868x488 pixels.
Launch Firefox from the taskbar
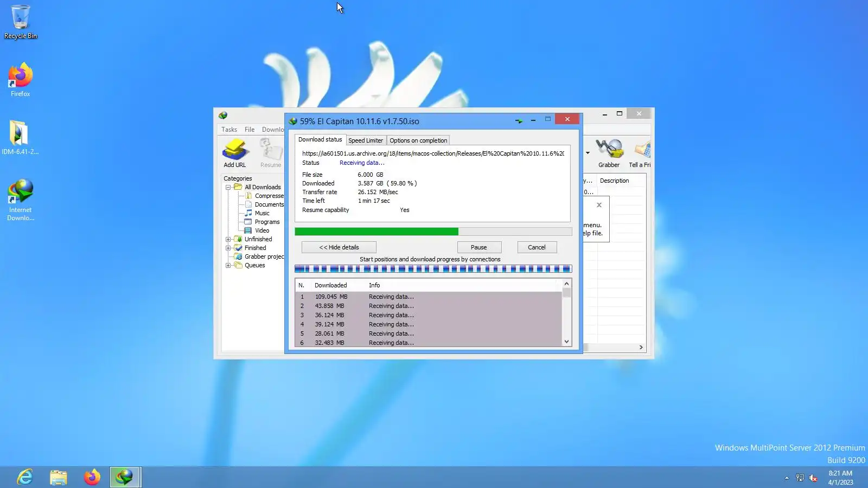tap(92, 477)
